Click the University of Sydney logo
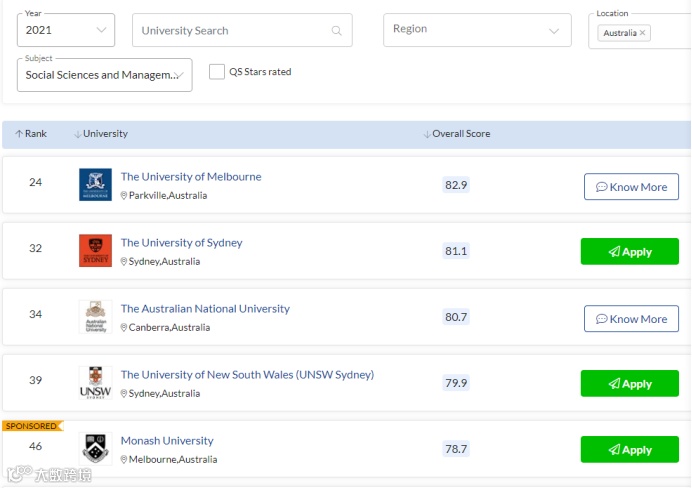Image resolution: width=692 pixels, height=489 pixels. pos(95,251)
